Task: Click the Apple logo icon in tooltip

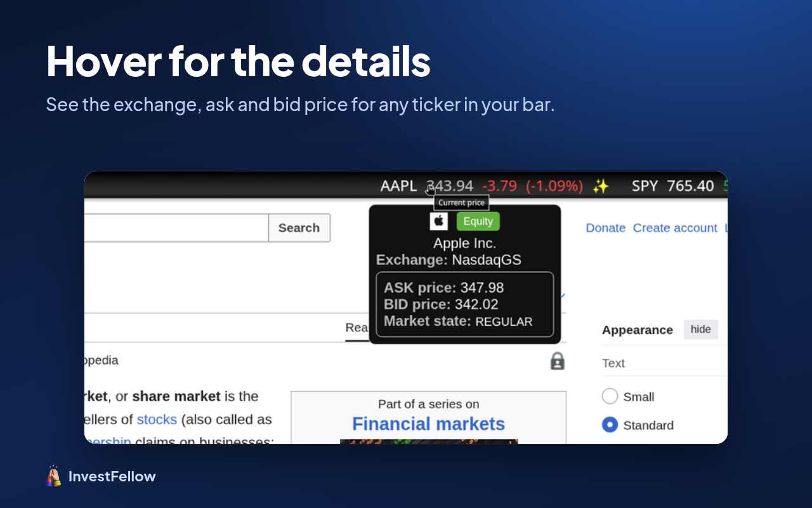Action: point(439,221)
